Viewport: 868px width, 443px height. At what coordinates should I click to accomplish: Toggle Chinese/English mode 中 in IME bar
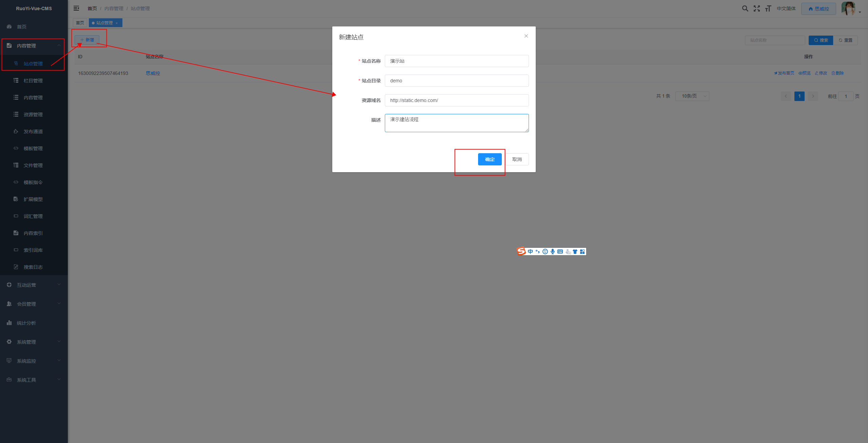(x=530, y=251)
